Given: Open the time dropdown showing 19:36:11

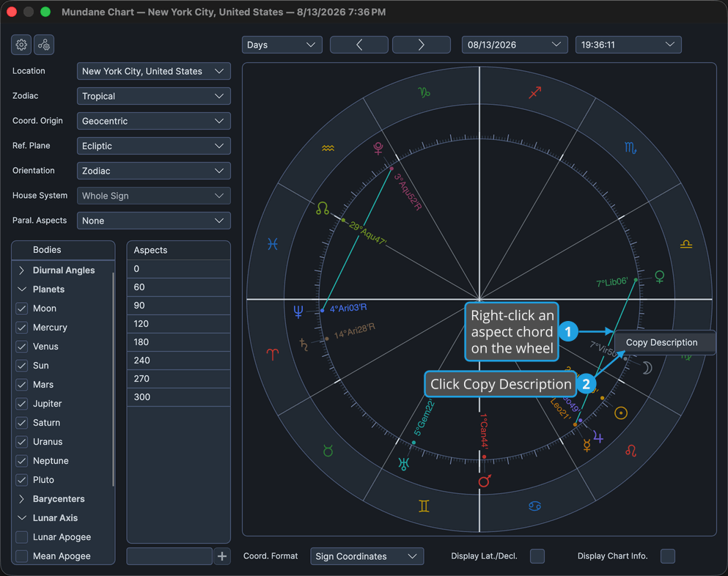Looking at the screenshot, I should pyautogui.click(x=628, y=45).
